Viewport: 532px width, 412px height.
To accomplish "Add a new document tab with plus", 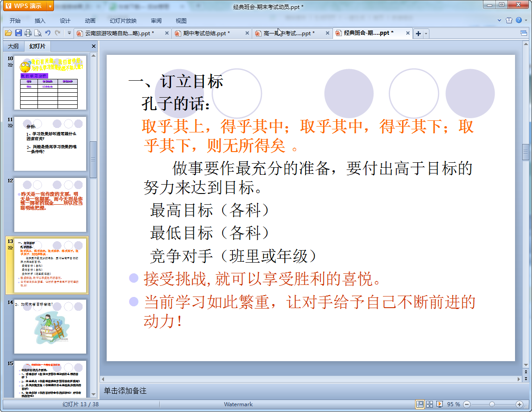I will click(x=418, y=33).
